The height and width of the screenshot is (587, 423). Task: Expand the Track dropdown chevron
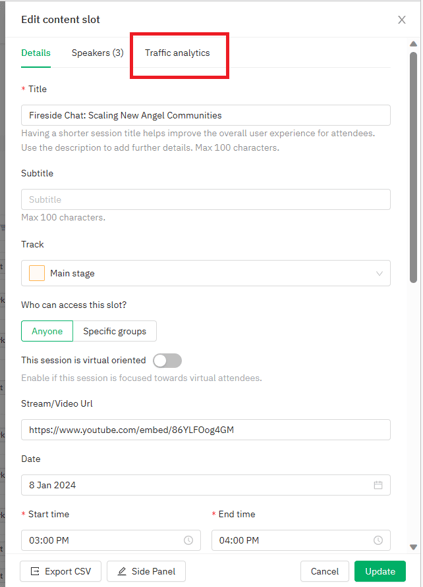tap(379, 273)
